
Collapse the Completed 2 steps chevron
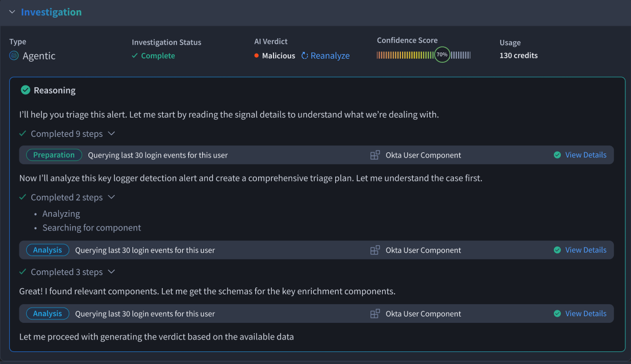point(111,197)
